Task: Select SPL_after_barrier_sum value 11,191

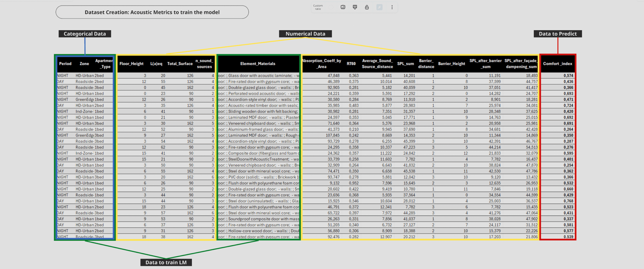Action: tap(495, 75)
